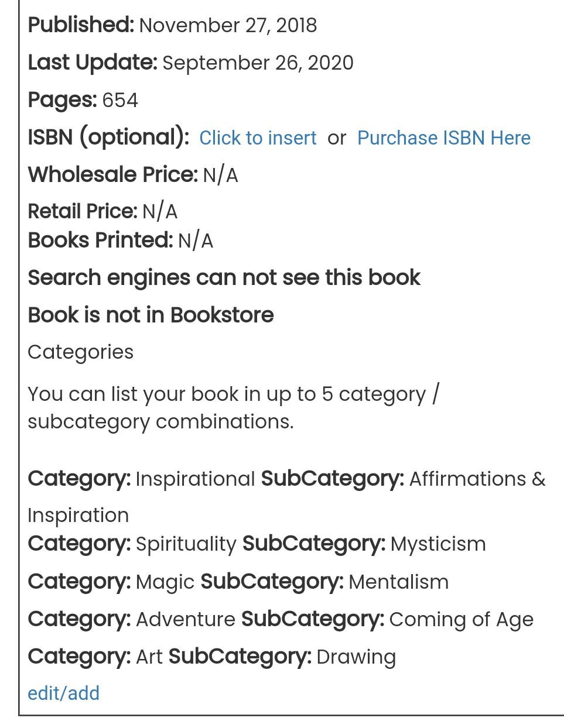Select the Last Update date text
Screen dimensions: 564x728
258,63
